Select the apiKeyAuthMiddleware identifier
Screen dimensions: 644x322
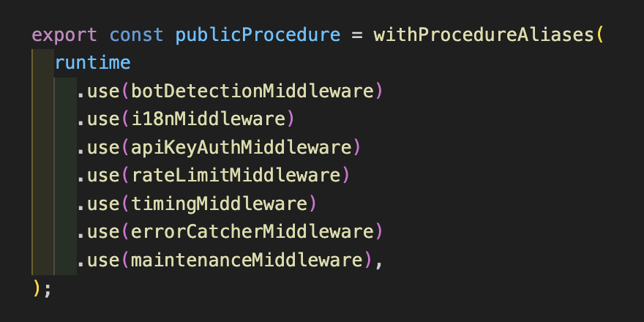click(x=241, y=147)
